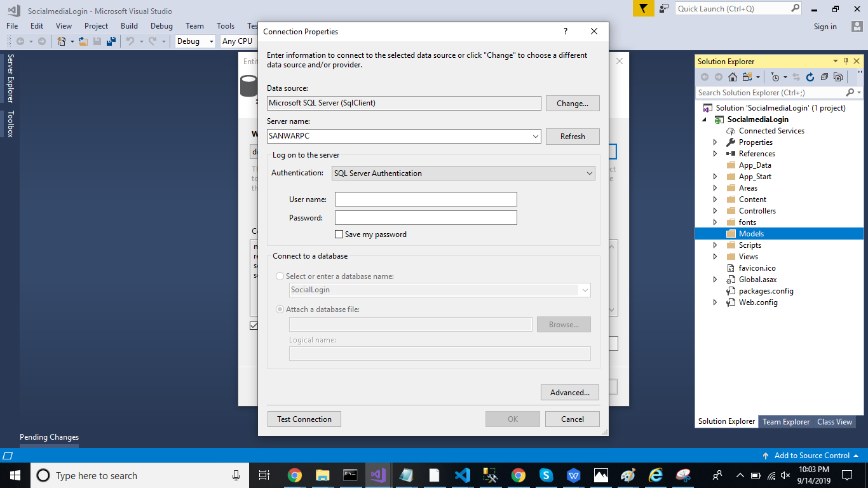The width and height of the screenshot is (868, 488).
Task: Click the Show All Files icon
Action: [838, 77]
